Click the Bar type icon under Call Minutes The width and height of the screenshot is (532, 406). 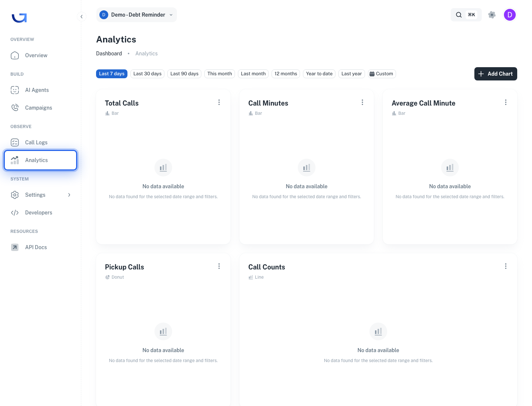coord(251,113)
